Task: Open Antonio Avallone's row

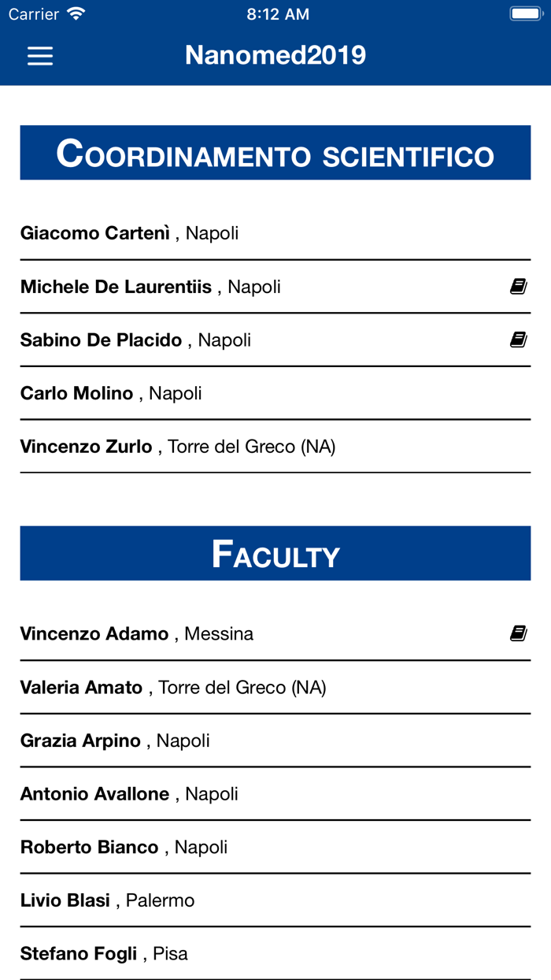Action: coord(129,794)
